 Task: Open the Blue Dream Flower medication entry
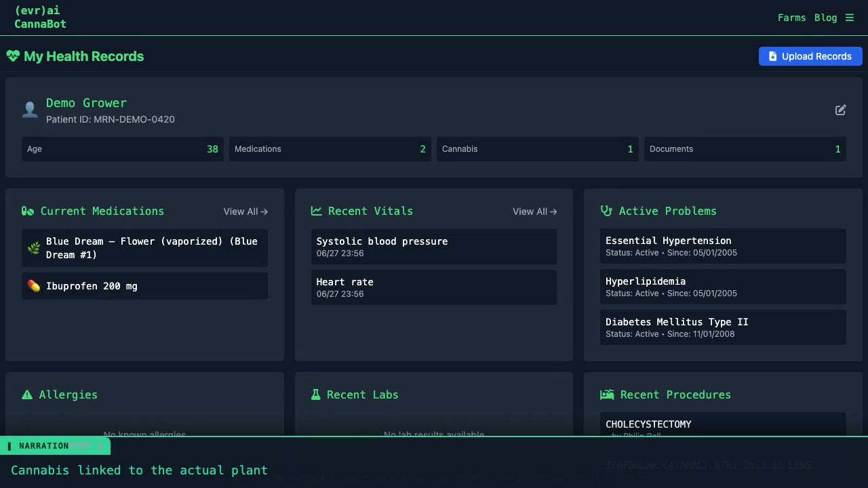[x=144, y=248]
